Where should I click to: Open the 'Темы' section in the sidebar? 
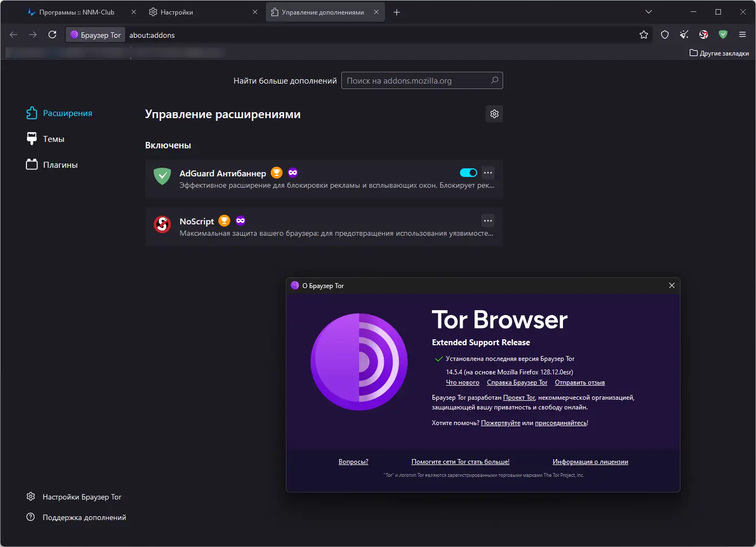[45, 139]
